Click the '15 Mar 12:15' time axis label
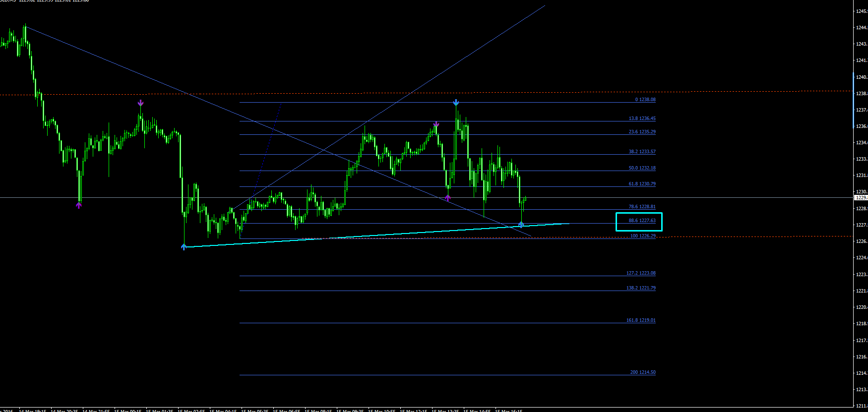 click(414, 411)
